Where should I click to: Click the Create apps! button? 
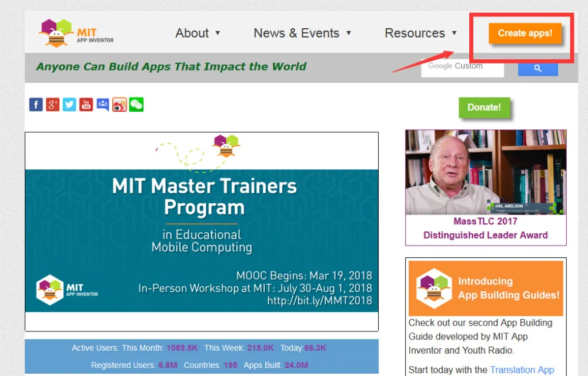tap(525, 33)
